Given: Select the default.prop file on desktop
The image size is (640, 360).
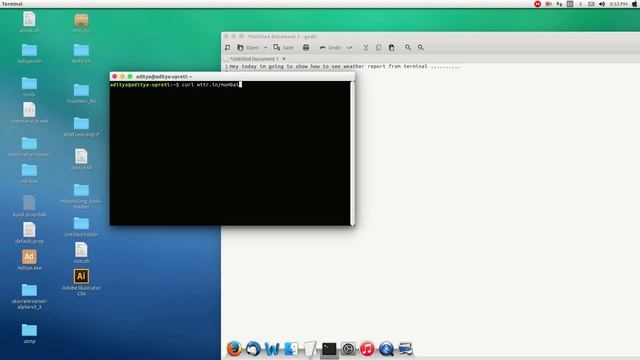Looking at the screenshot, I should click(x=29, y=233).
